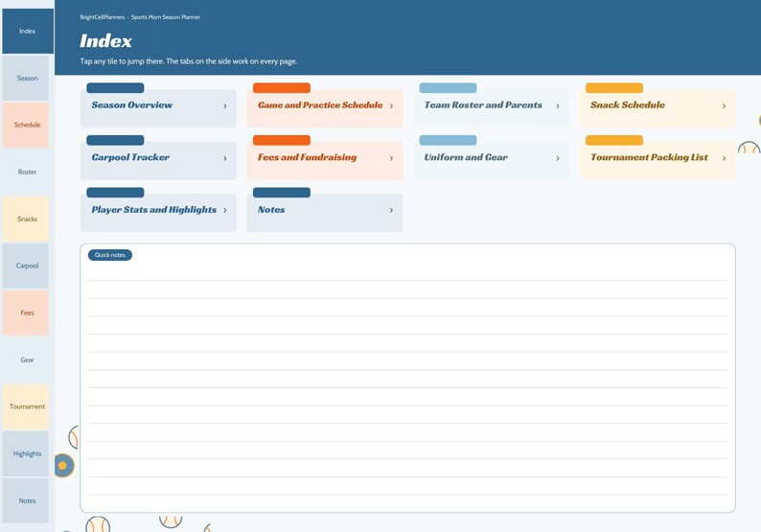Click chevron on Fees and Fundraising tile
The width and height of the screenshot is (761, 532).
tap(392, 158)
